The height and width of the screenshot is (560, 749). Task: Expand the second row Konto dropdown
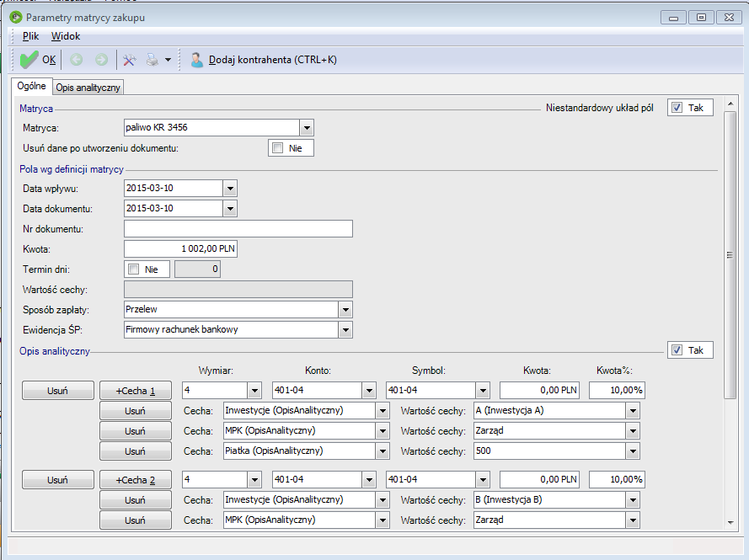coord(369,479)
